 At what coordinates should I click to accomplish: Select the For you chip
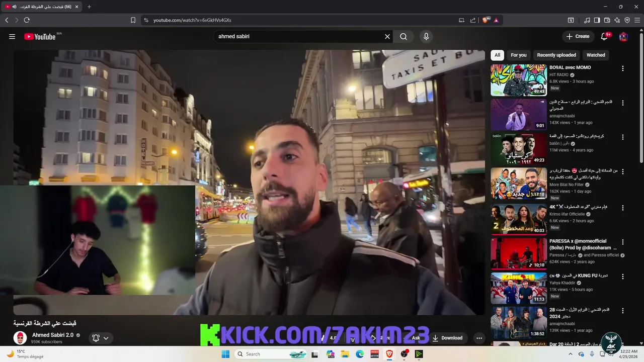click(x=519, y=55)
